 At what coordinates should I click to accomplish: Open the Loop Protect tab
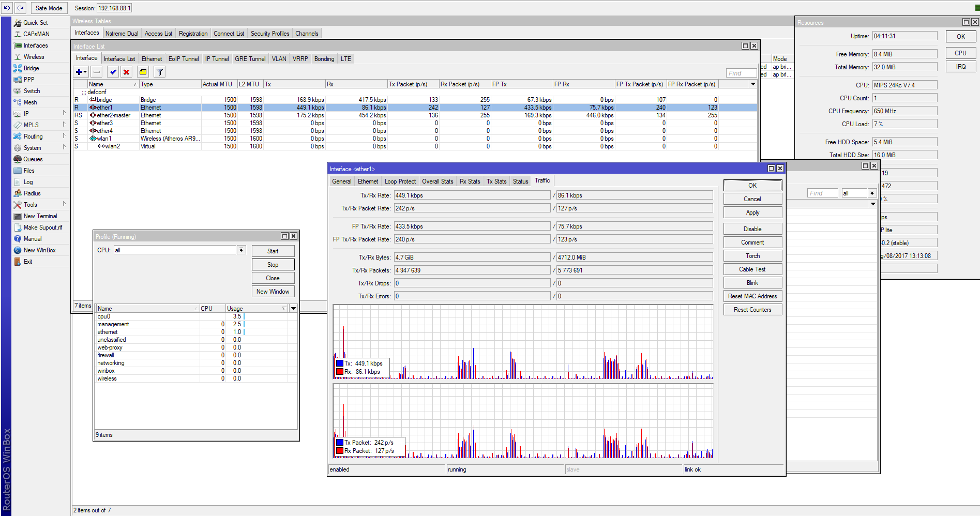pyautogui.click(x=400, y=181)
